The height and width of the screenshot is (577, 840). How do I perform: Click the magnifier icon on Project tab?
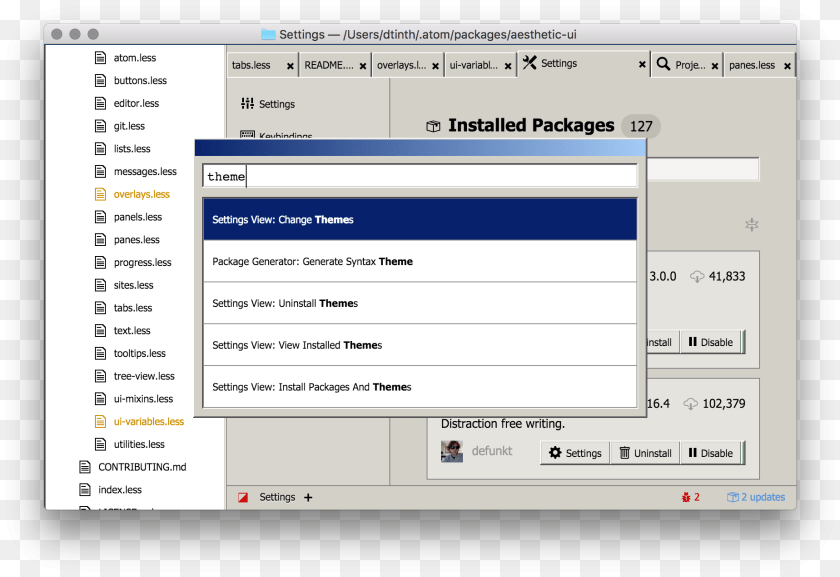(x=663, y=64)
